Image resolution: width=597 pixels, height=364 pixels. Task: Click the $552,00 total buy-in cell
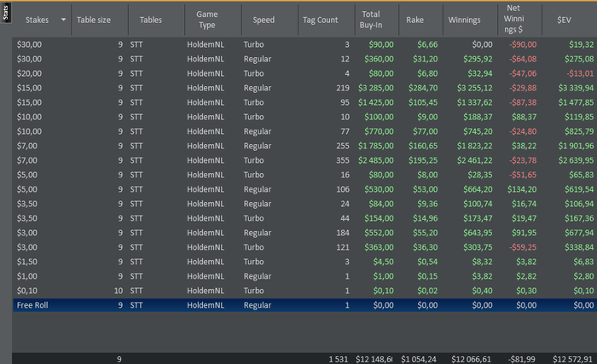click(379, 233)
